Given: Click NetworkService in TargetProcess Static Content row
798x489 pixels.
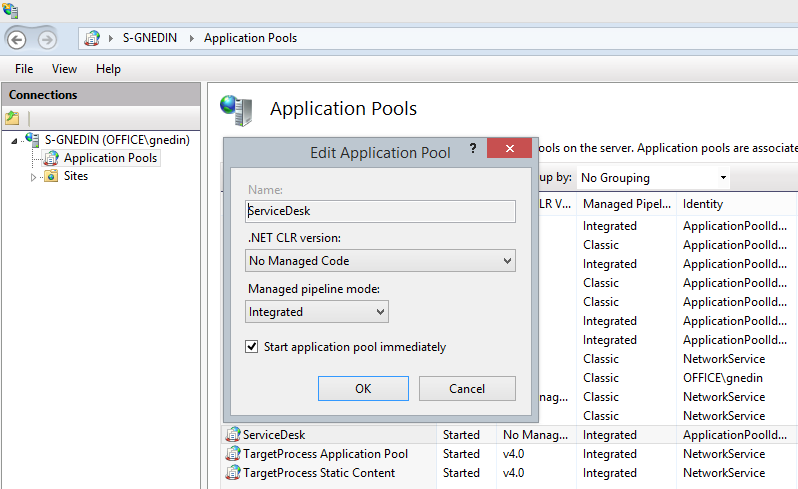Looking at the screenshot, I should point(724,473).
